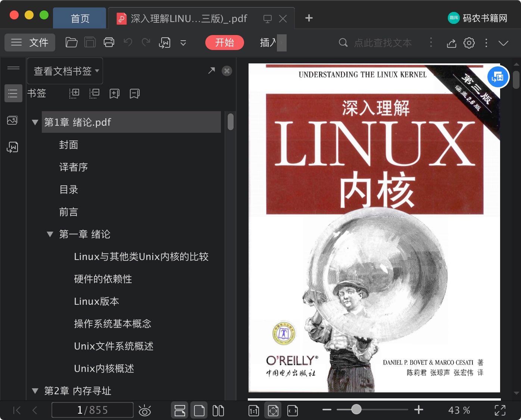Click the undo arrow icon
Image resolution: width=521 pixels, height=420 pixels.
[x=128, y=43]
